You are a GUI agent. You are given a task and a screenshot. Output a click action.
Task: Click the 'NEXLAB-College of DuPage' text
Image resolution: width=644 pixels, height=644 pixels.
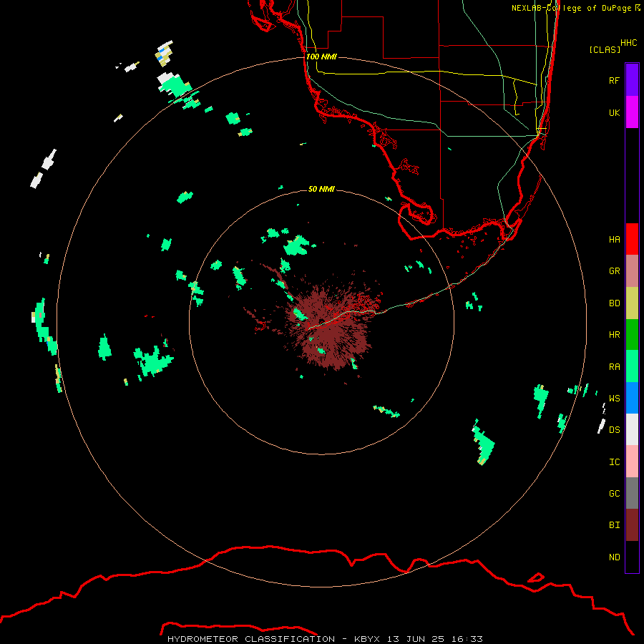(571, 8)
